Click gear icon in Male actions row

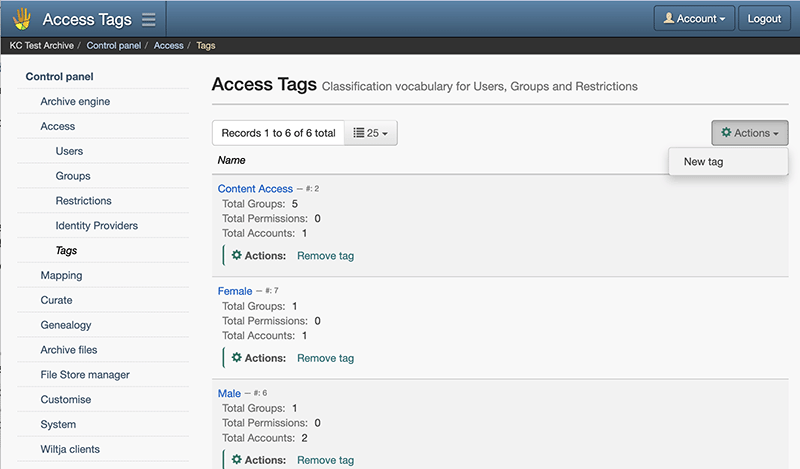[x=237, y=460]
